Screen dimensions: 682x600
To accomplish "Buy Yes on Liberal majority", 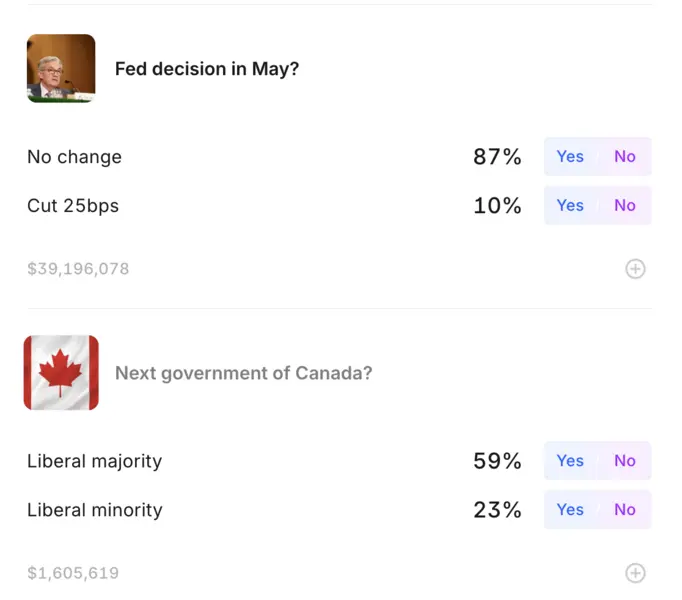I will [571, 461].
